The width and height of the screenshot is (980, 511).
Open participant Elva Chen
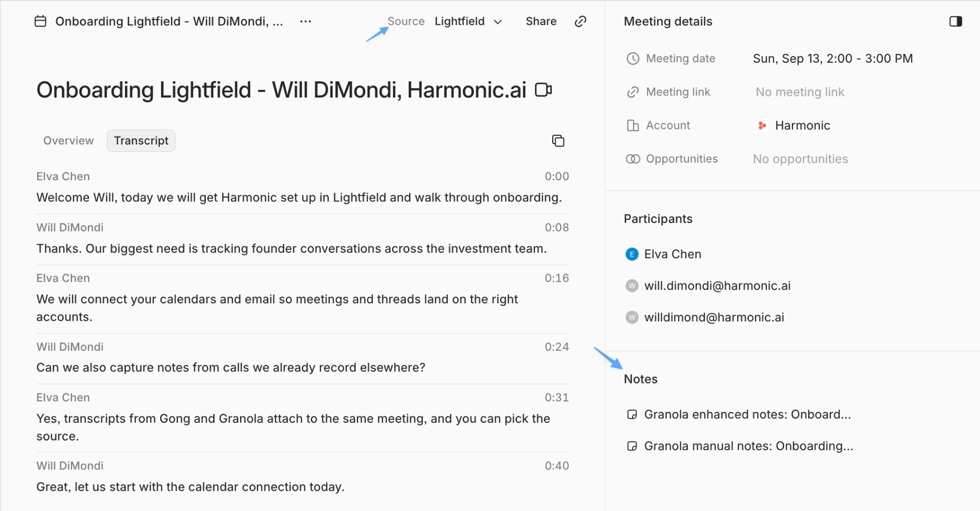point(673,254)
